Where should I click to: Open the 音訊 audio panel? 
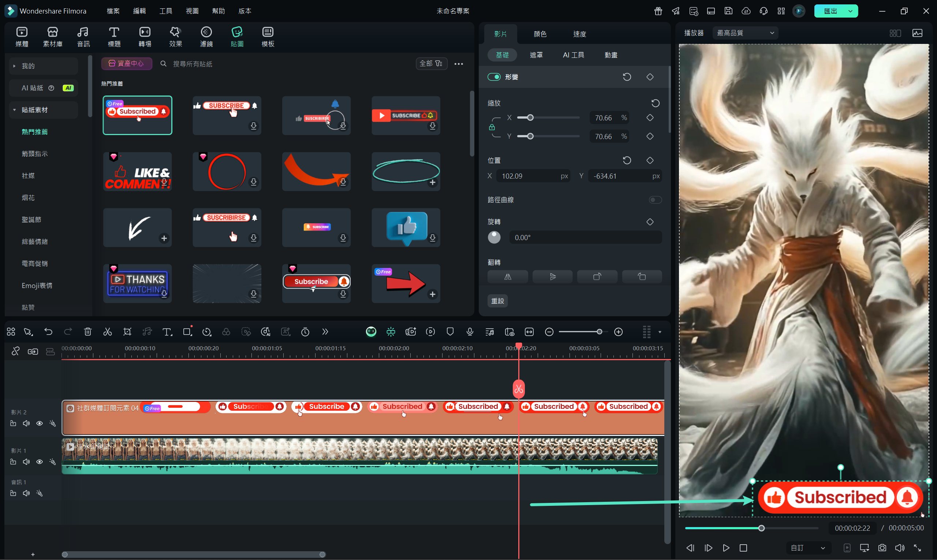point(83,37)
